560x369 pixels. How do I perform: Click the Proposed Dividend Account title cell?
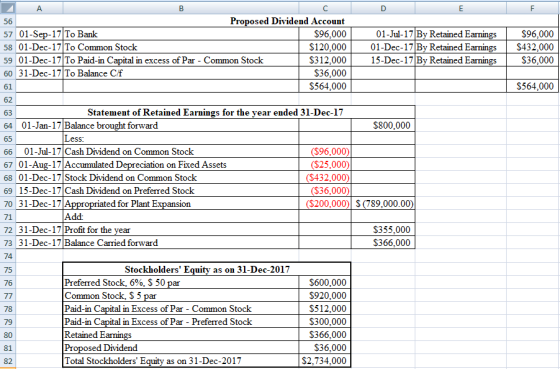pyautogui.click(x=287, y=21)
